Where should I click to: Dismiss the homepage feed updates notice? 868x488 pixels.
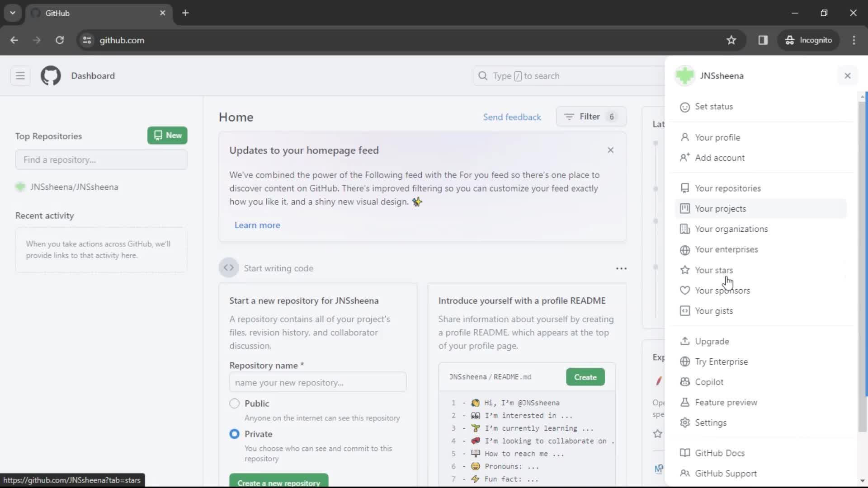[610, 150]
